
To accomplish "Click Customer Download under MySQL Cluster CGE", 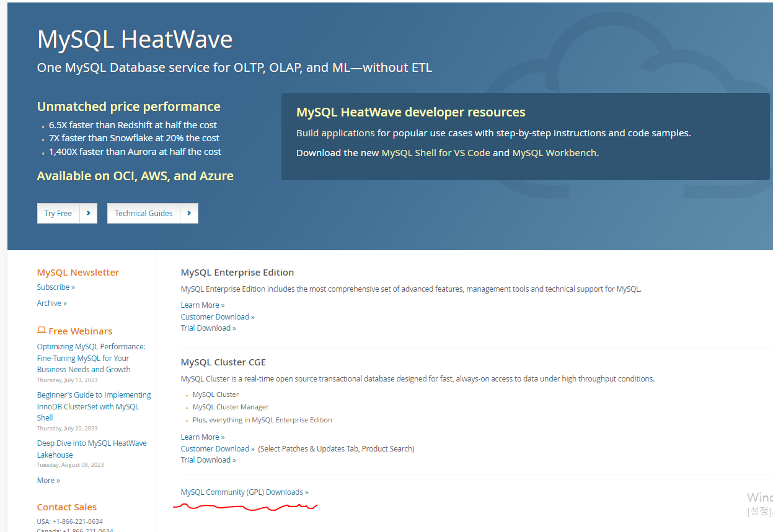I will [218, 449].
